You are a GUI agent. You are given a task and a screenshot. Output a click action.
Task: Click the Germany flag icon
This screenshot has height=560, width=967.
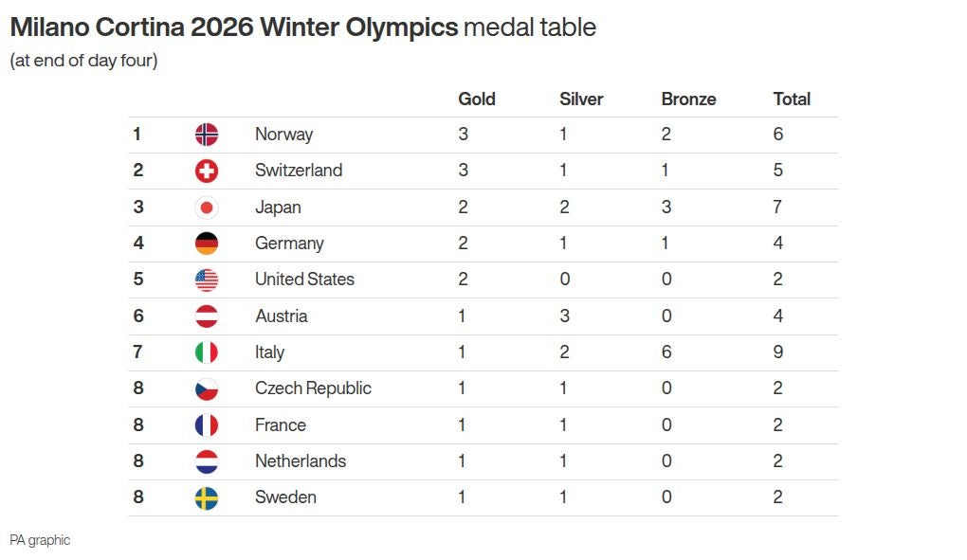coord(207,244)
